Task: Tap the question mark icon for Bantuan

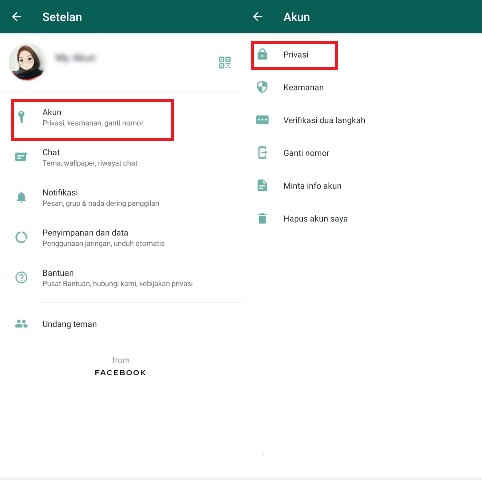Action: coord(21,277)
